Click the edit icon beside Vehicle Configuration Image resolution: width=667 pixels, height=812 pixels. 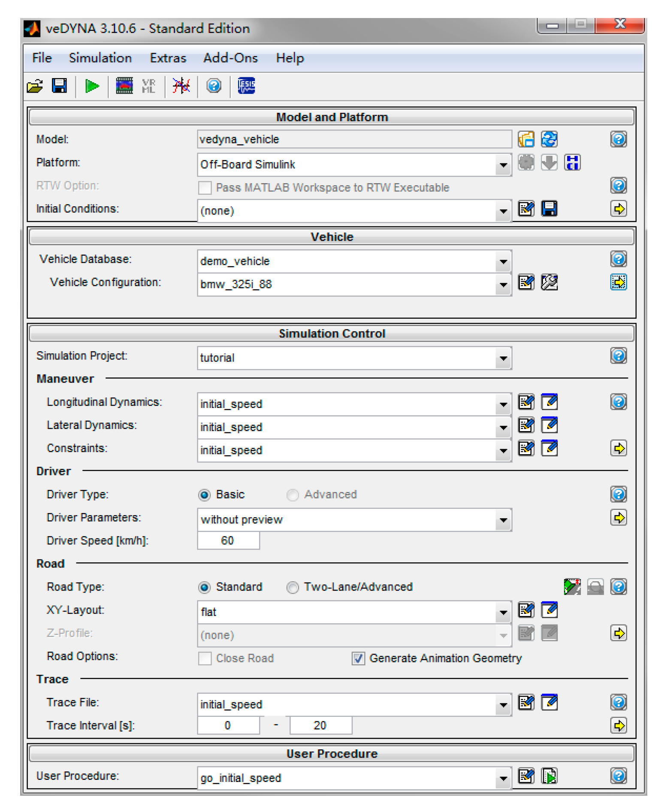(526, 282)
